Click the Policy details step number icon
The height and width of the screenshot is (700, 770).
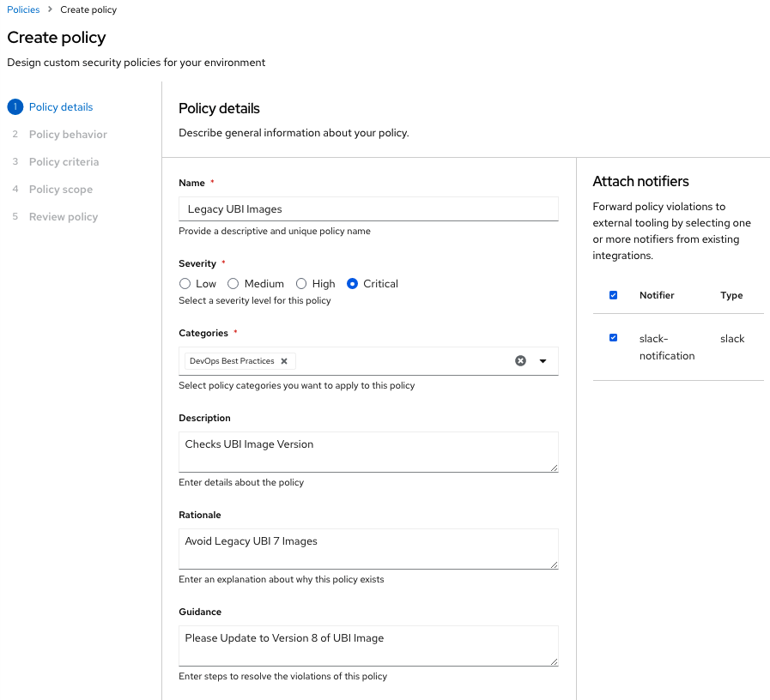15,107
